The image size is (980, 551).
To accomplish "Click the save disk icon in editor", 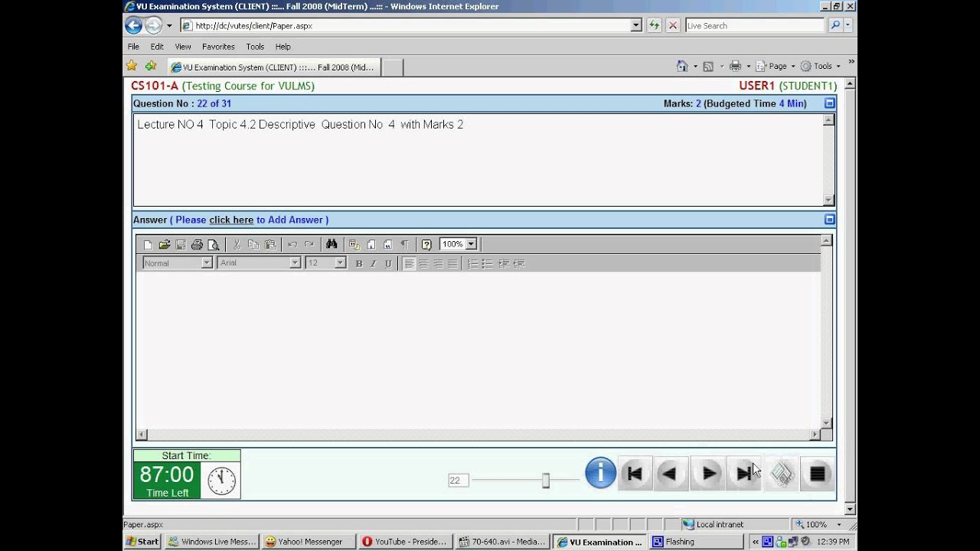I will (181, 245).
